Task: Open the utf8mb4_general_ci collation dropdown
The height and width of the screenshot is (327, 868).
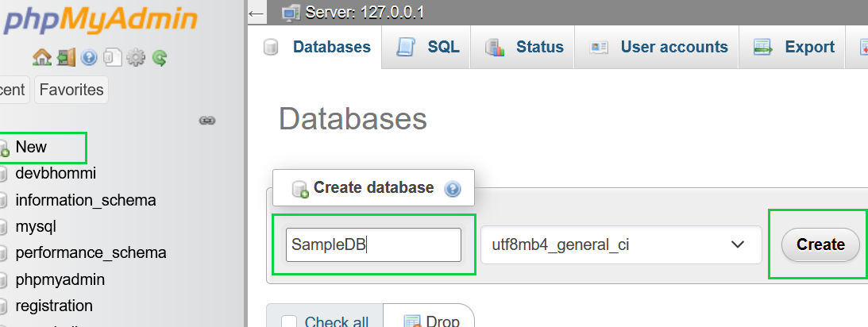Action: (621, 244)
